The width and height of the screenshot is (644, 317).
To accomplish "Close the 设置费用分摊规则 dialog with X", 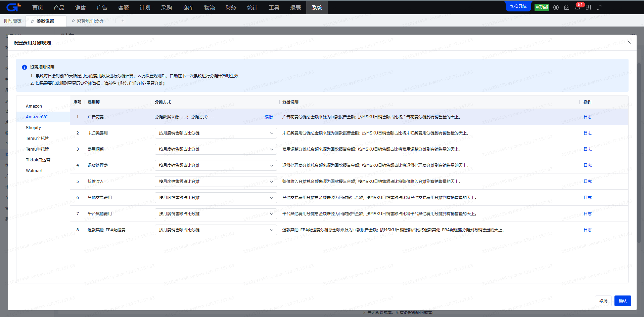I will click(x=629, y=42).
